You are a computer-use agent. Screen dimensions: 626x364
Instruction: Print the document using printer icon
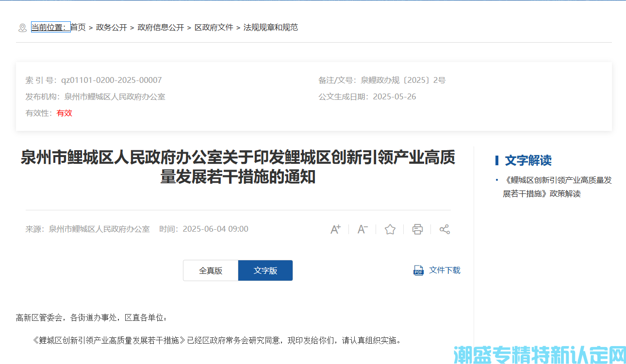417,229
